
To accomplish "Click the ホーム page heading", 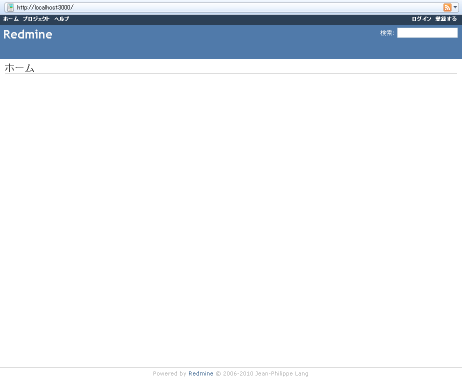I will click(x=19, y=68).
